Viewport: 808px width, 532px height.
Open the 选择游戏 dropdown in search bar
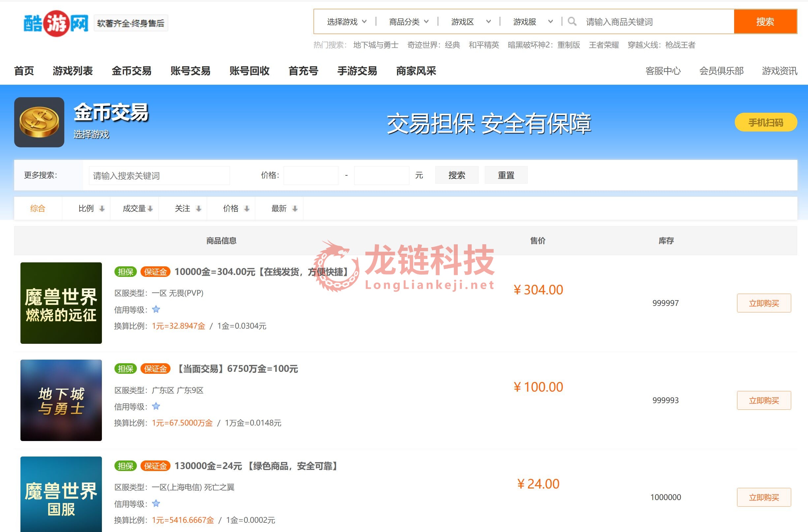347,22
